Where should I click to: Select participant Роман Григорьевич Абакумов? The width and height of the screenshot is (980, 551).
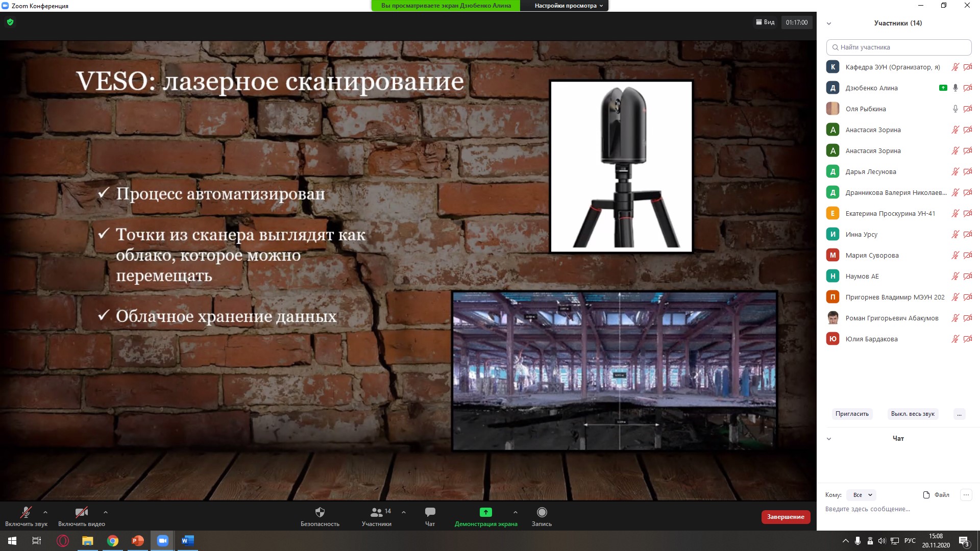click(x=898, y=318)
